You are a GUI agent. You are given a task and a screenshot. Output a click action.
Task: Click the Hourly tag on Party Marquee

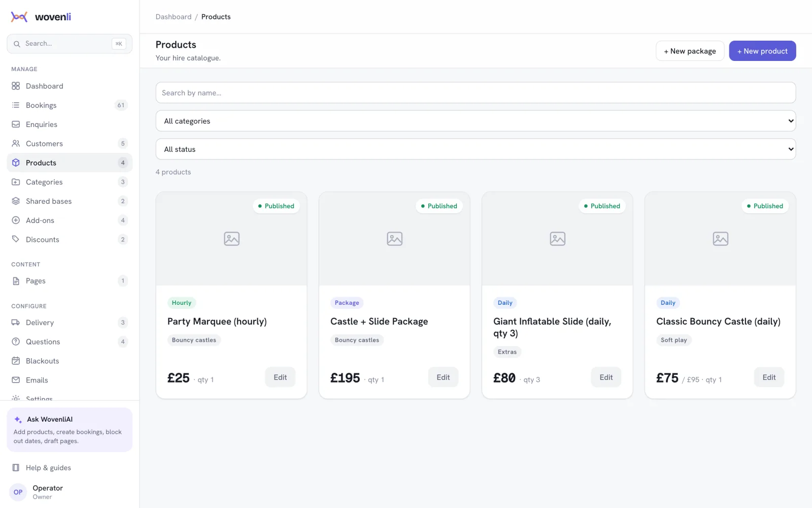pyautogui.click(x=182, y=303)
